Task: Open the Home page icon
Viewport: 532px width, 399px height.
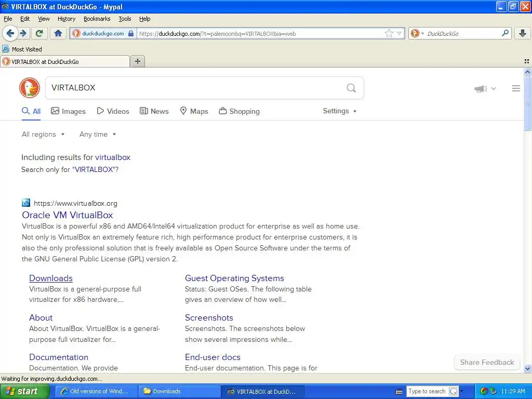Action: pyautogui.click(x=58, y=33)
